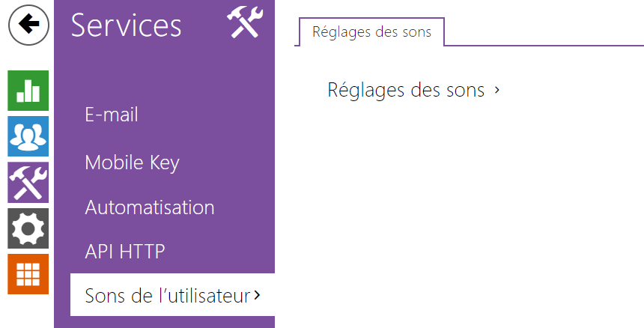Click the small arrow beside Réglages des sons heading
This screenshot has height=328, width=644.
(x=497, y=90)
